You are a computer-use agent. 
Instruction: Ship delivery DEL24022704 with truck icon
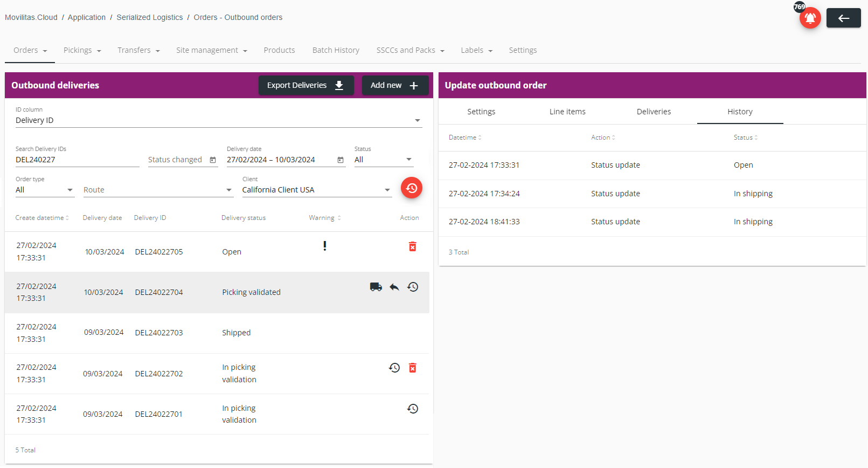pos(376,287)
